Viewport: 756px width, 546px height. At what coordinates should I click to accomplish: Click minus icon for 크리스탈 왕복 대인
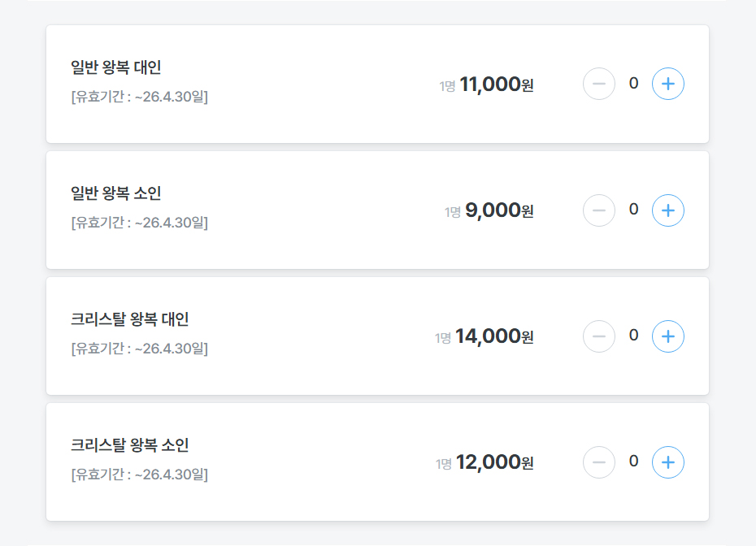tap(599, 336)
